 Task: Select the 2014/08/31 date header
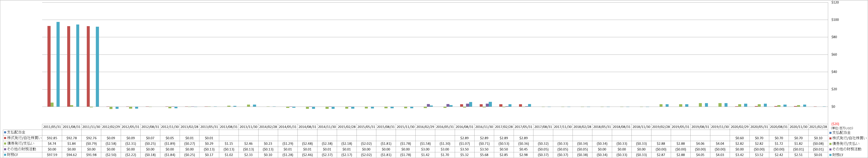click(307, 127)
